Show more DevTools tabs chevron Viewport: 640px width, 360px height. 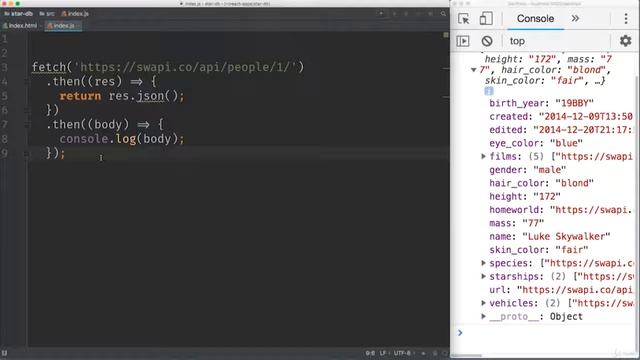click(575, 18)
